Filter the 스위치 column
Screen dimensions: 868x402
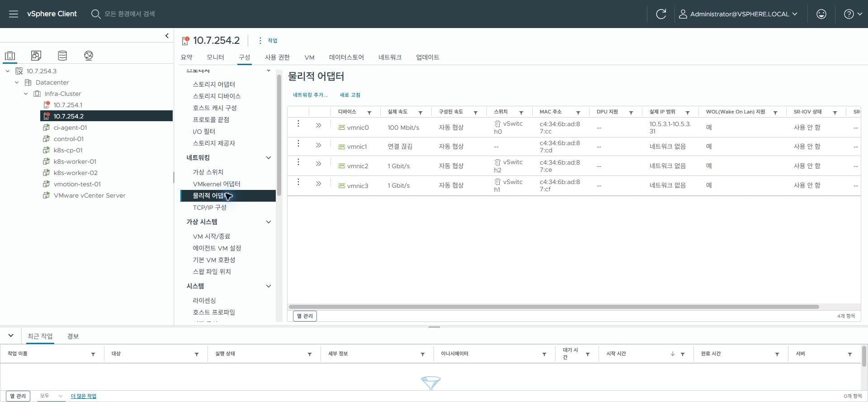tap(521, 113)
